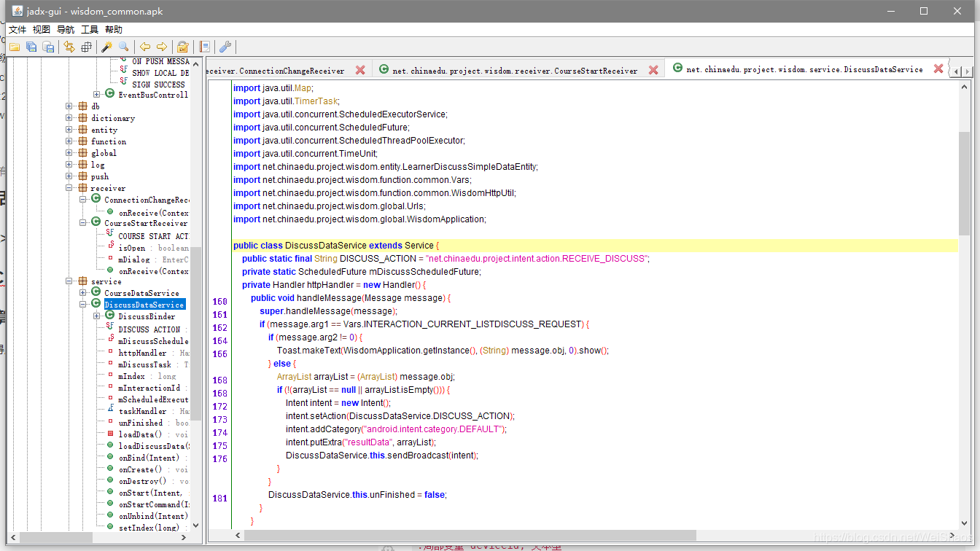The image size is (980, 551).
Task: Select the httpHandler field
Action: (153, 353)
